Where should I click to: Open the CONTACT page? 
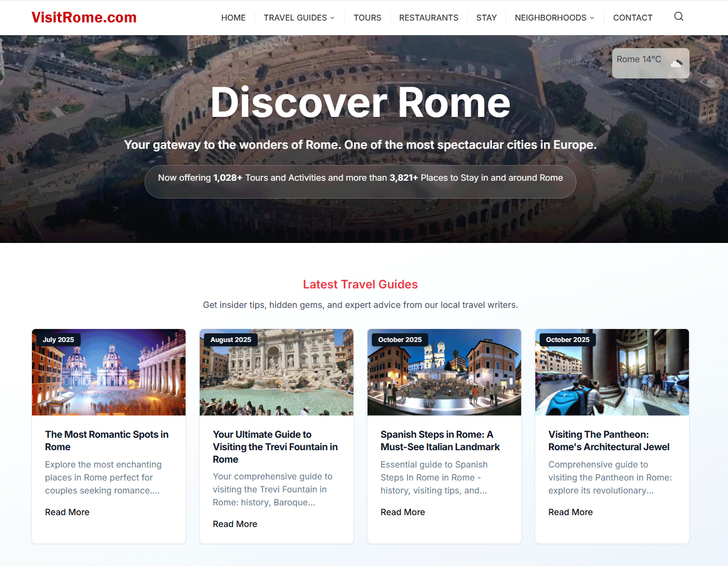pos(632,17)
